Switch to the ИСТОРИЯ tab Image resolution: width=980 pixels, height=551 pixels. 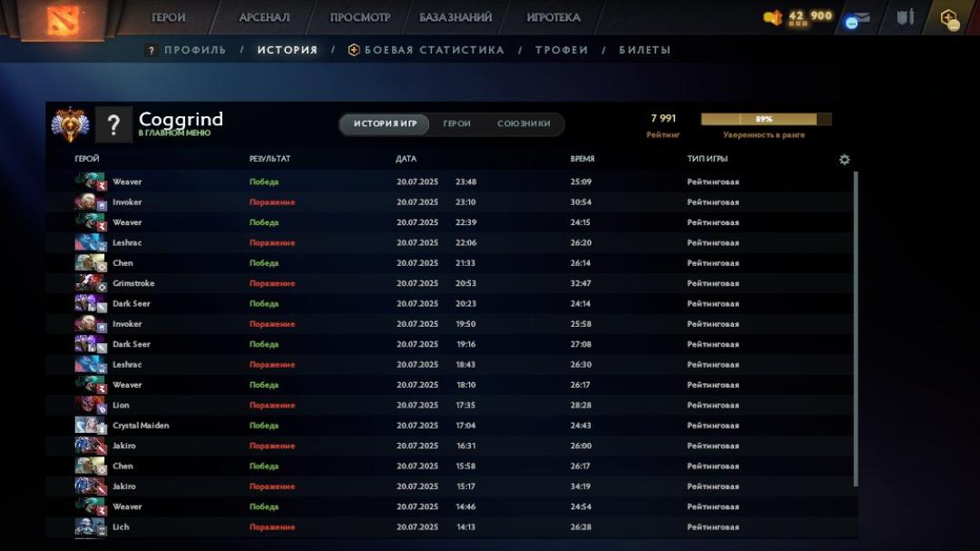288,50
